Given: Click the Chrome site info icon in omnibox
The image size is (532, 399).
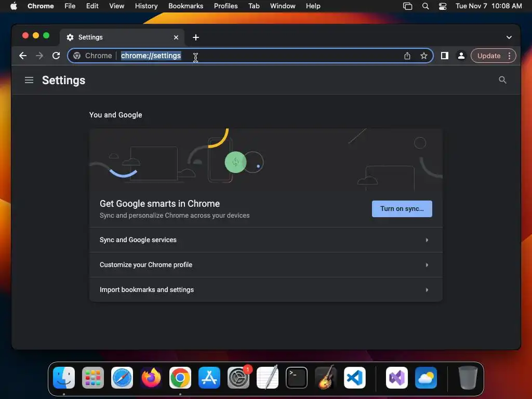Looking at the screenshot, I should coord(77,56).
